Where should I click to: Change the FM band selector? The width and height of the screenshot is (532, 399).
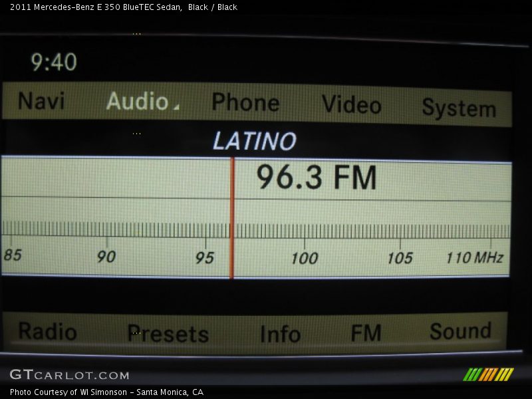pos(366,332)
